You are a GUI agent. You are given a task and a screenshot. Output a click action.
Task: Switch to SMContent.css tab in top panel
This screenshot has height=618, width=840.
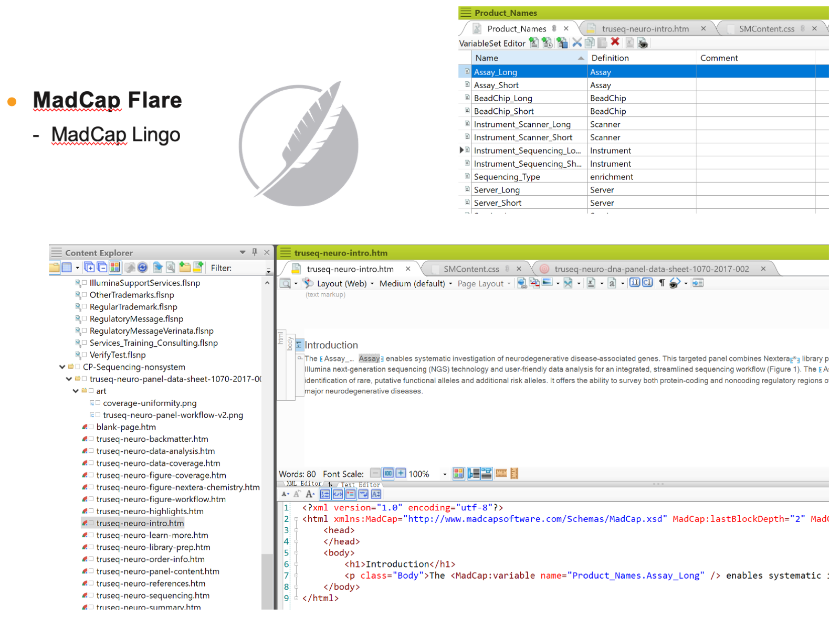pyautogui.click(x=766, y=29)
